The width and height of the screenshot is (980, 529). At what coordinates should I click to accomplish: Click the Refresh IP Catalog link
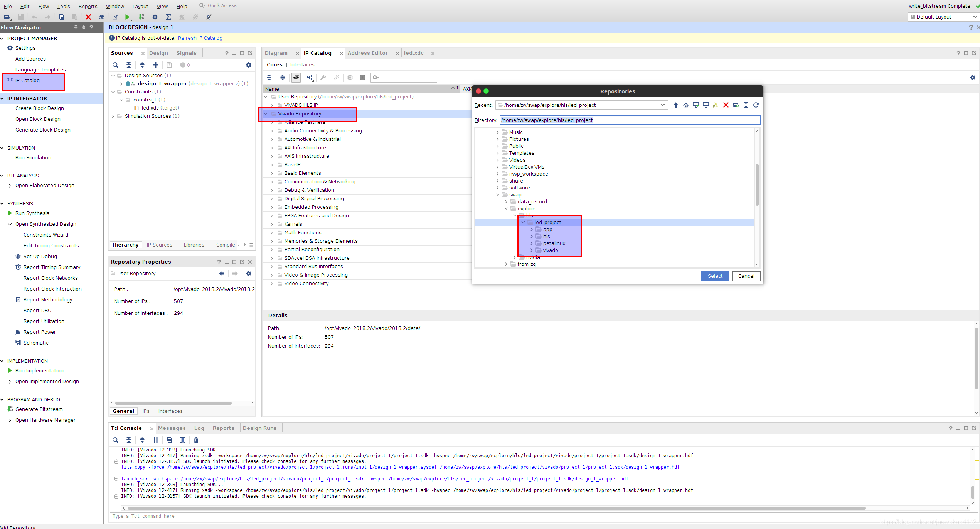200,38
